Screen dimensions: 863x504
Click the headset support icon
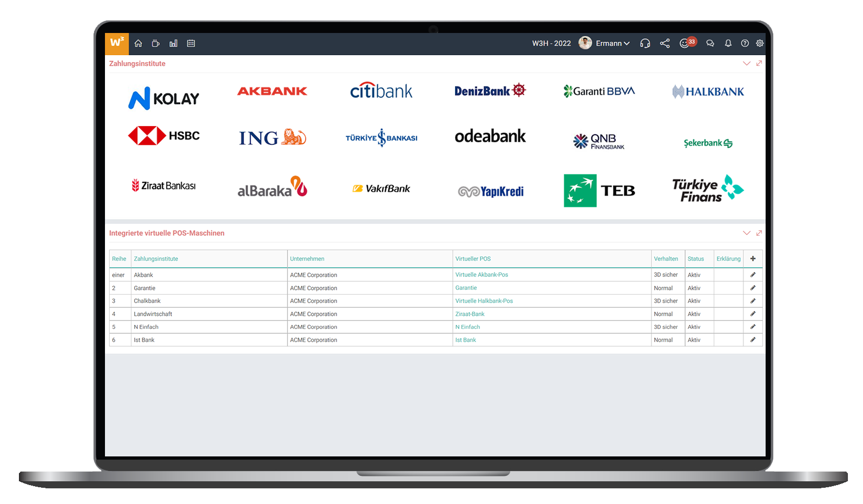click(645, 43)
